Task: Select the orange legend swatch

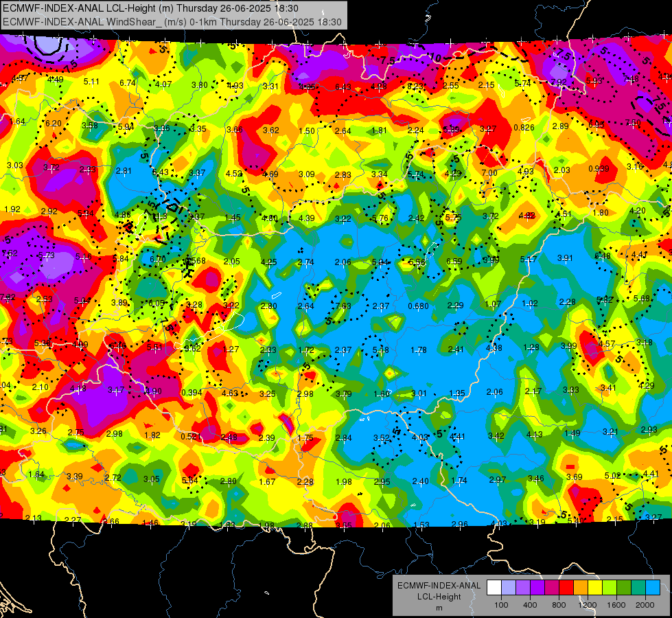Action: [580, 588]
